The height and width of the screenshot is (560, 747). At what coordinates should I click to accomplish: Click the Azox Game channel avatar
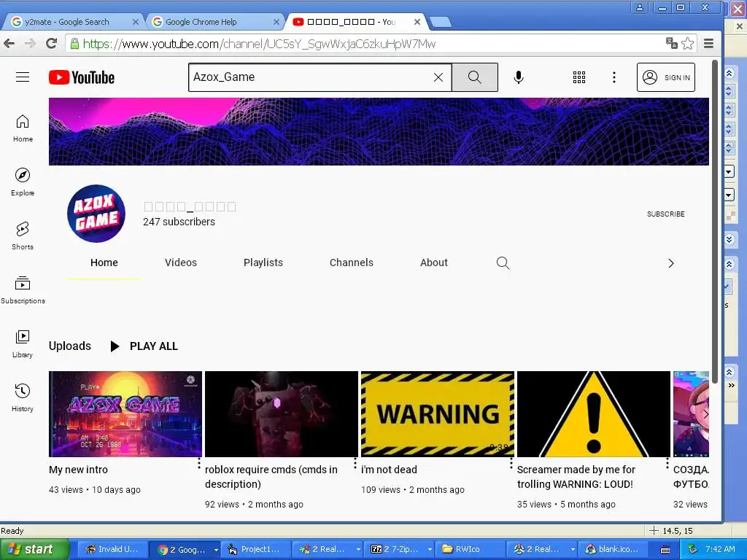click(96, 214)
